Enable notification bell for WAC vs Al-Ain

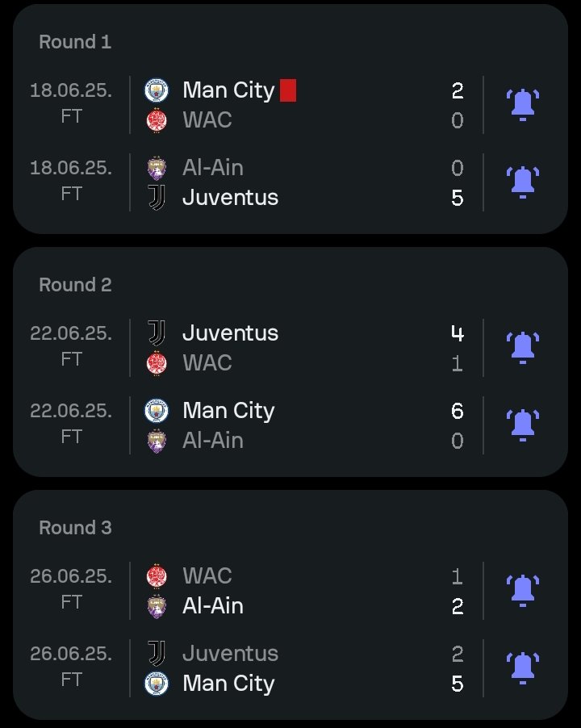(x=523, y=591)
